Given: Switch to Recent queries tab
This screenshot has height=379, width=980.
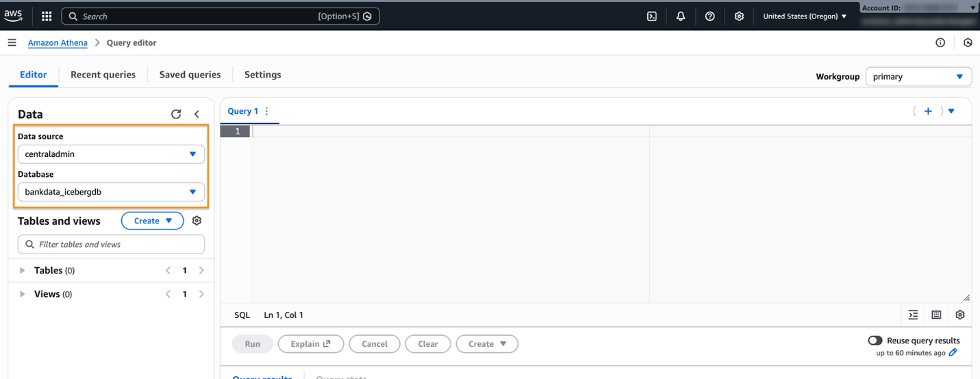Looking at the screenshot, I should [103, 75].
